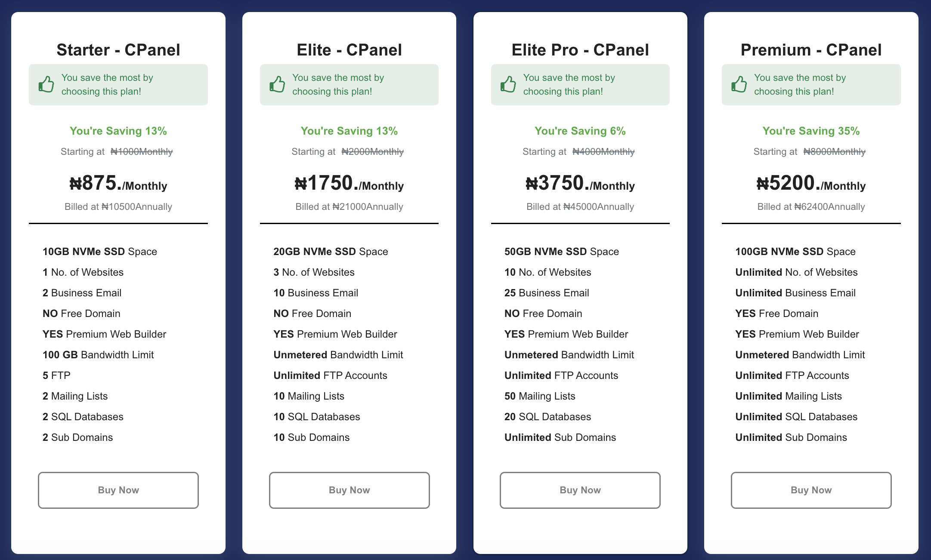This screenshot has height=560, width=931.
Task: Click Buy Now under Starter - CPanel
Action: click(x=118, y=490)
